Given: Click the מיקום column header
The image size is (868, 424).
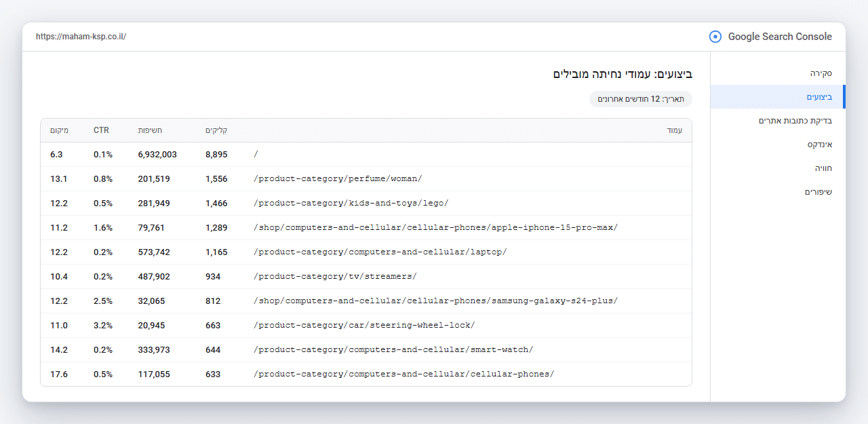Looking at the screenshot, I should click(x=58, y=130).
